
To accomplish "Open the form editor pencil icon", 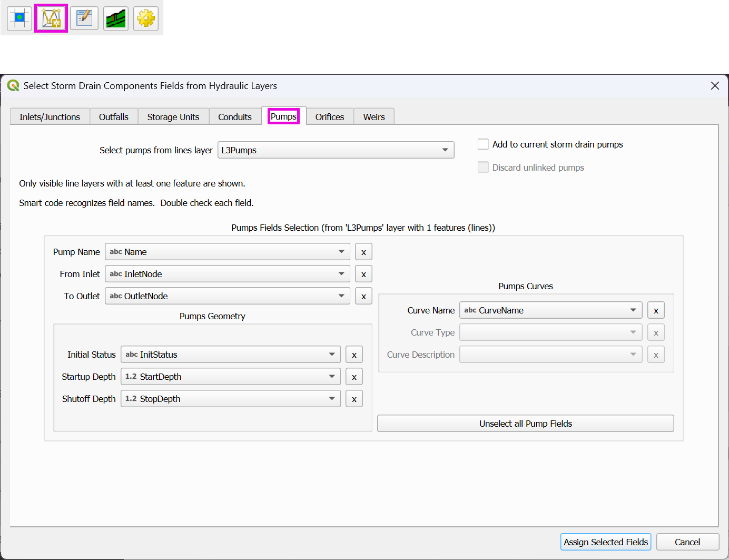I will click(x=84, y=18).
